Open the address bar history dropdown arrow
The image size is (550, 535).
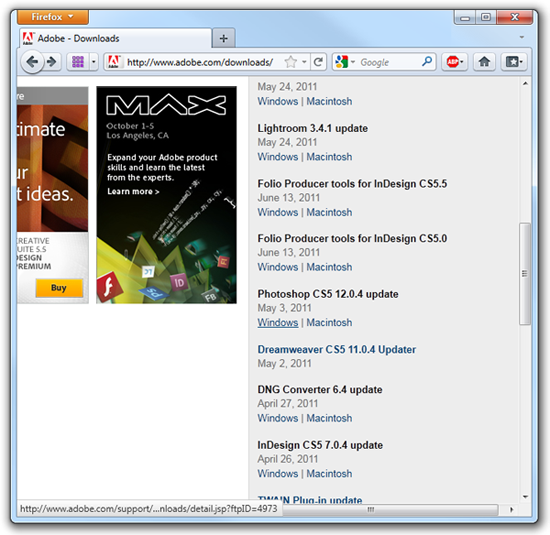pos(304,62)
